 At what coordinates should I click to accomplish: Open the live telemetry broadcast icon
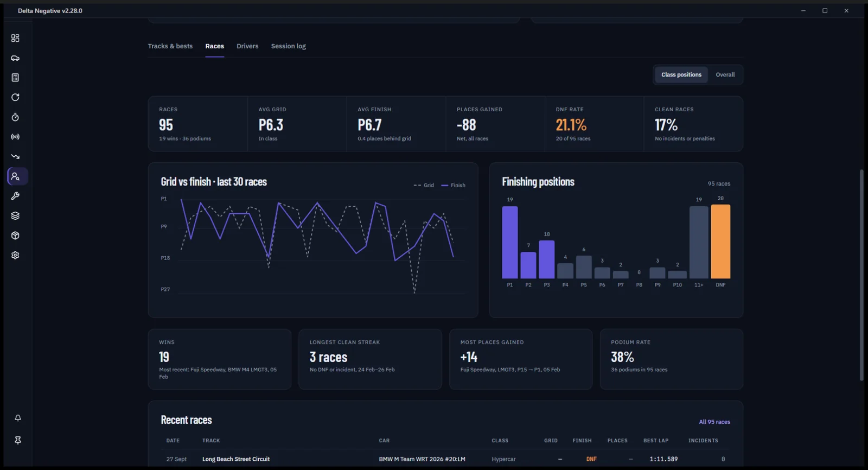(x=15, y=137)
